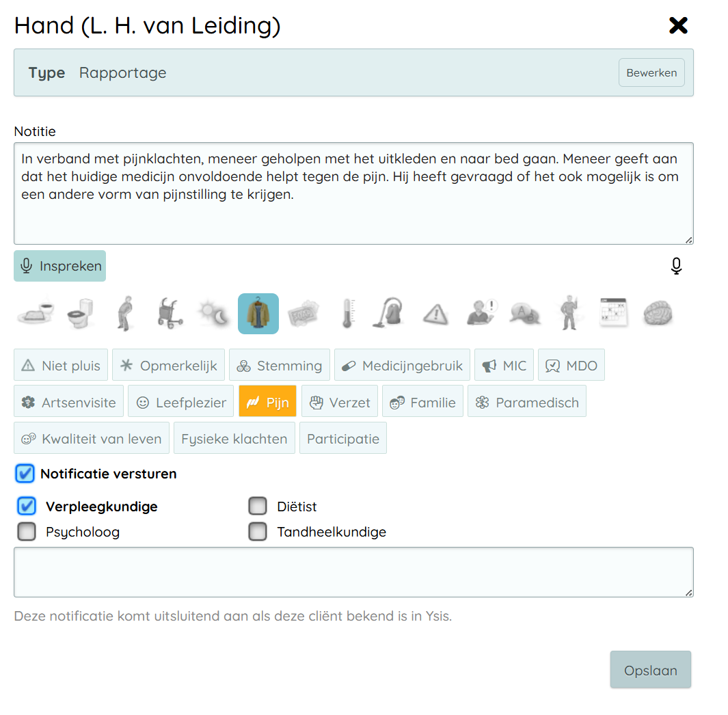The height and width of the screenshot is (715, 728).
Task: Select the brain icon
Action: click(658, 314)
